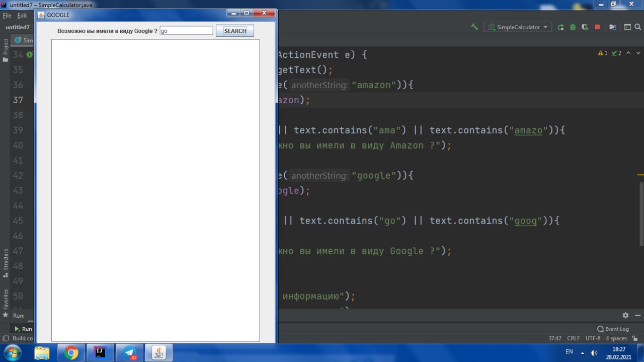
Task: Toggle the read-only lock icon in status bar
Action: click(x=635, y=338)
